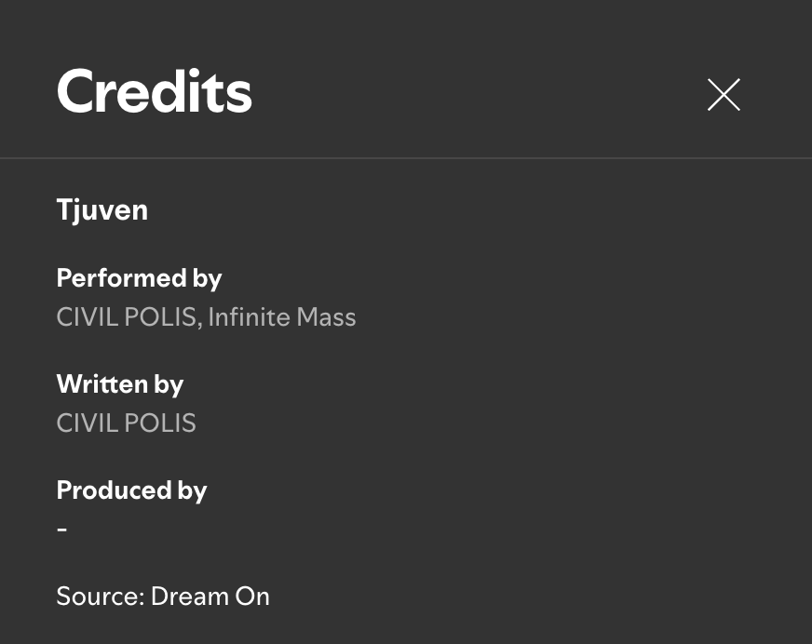
Task: Close the Credits dialog with the X
Action: click(724, 95)
